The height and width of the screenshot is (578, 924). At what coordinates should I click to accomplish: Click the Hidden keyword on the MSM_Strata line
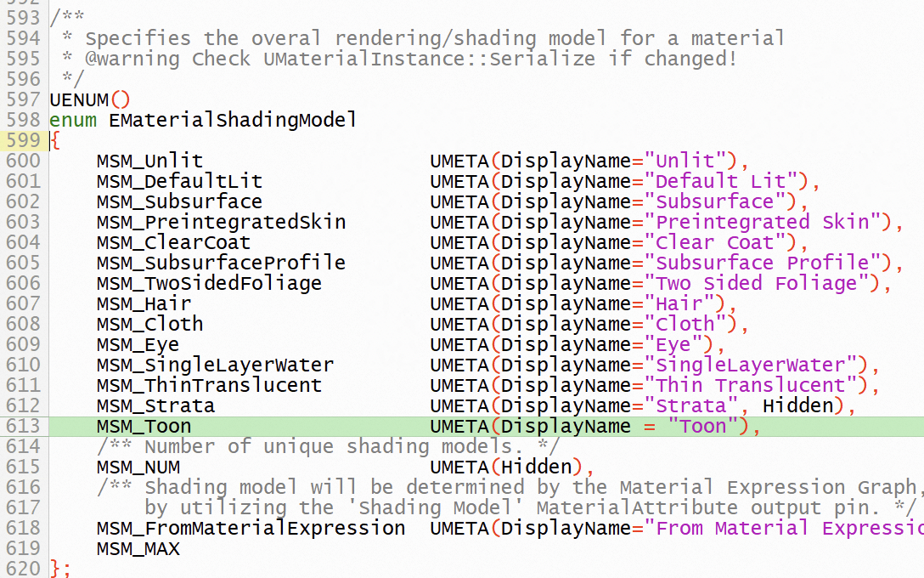[797, 405]
